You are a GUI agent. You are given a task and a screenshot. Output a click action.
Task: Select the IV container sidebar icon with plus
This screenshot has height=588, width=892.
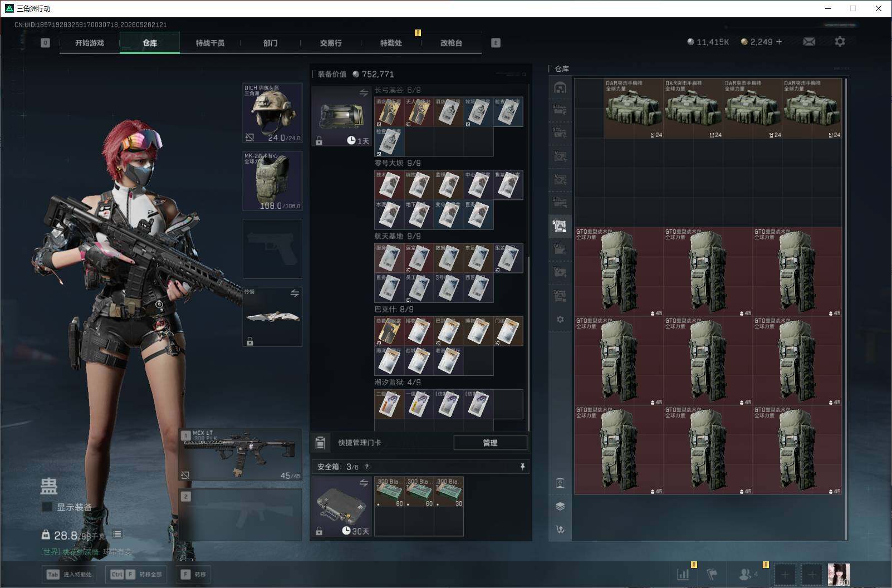pos(560,272)
